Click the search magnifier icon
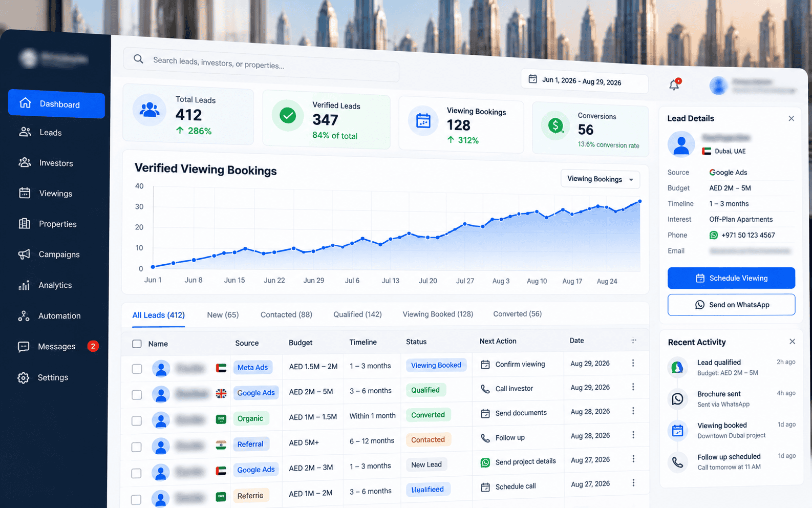Image resolution: width=812 pixels, height=508 pixels. 138,59
